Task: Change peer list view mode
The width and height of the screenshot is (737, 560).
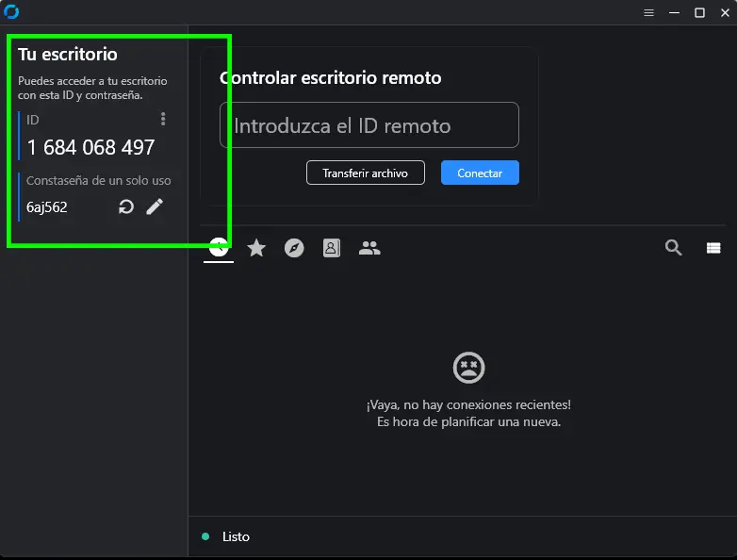Action: (713, 248)
